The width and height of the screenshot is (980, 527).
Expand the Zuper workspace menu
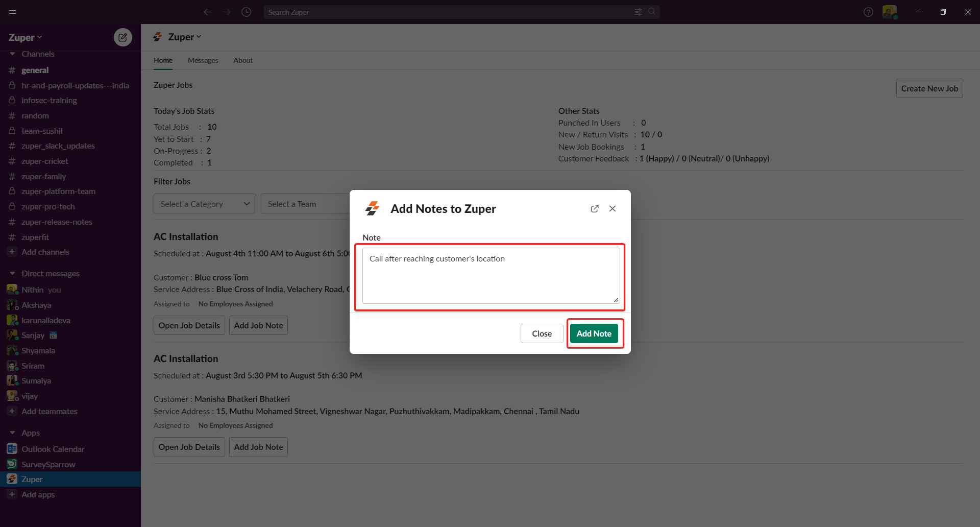[25, 38]
